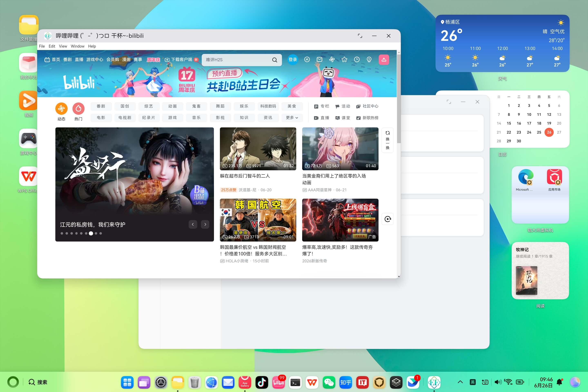Select the 纪录片 documentary category

coord(149,118)
